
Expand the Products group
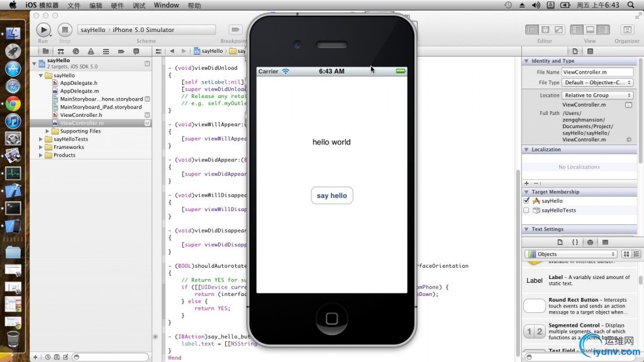[x=41, y=155]
